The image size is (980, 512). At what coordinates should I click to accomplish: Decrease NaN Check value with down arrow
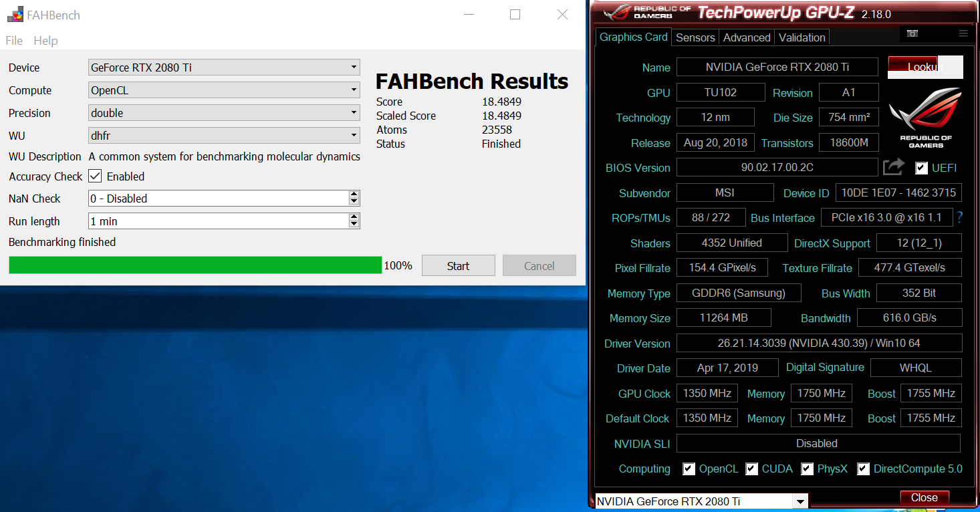tap(354, 202)
